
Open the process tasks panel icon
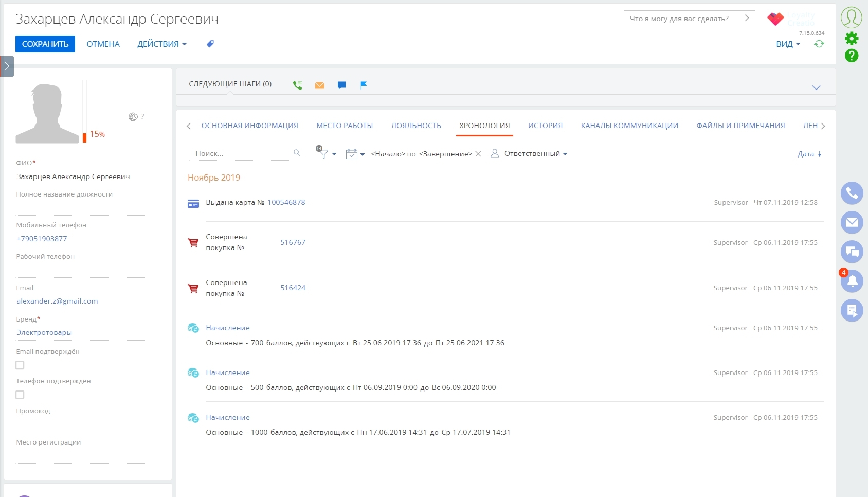click(852, 310)
